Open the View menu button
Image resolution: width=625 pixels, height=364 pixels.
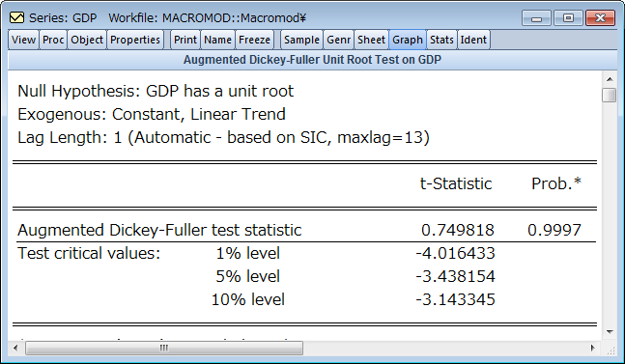[23, 40]
